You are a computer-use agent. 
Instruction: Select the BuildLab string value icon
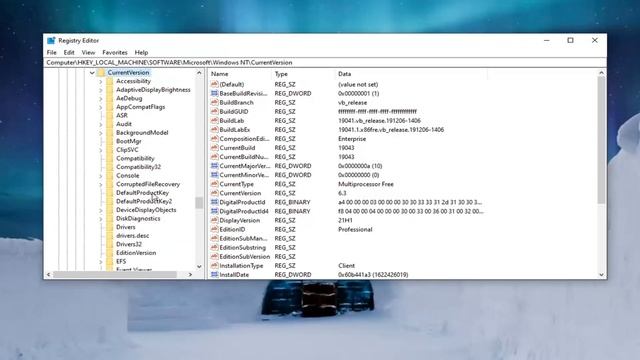coord(214,120)
